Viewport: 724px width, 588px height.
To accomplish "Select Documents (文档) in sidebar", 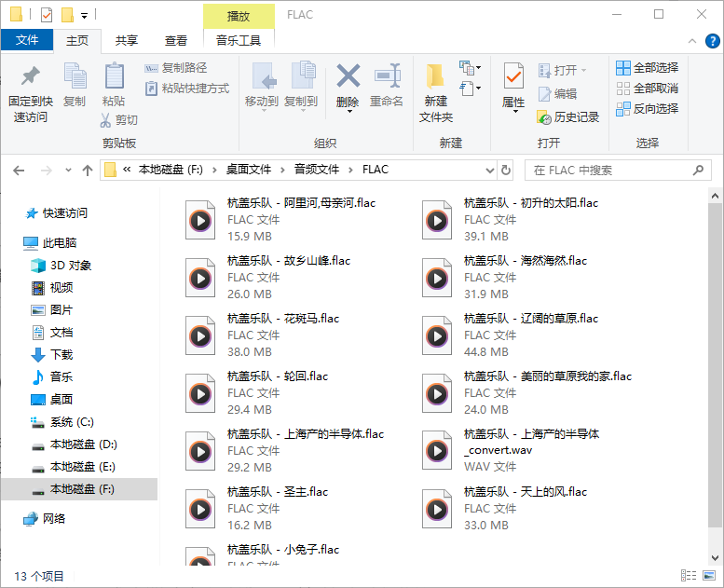I will tap(52, 332).
